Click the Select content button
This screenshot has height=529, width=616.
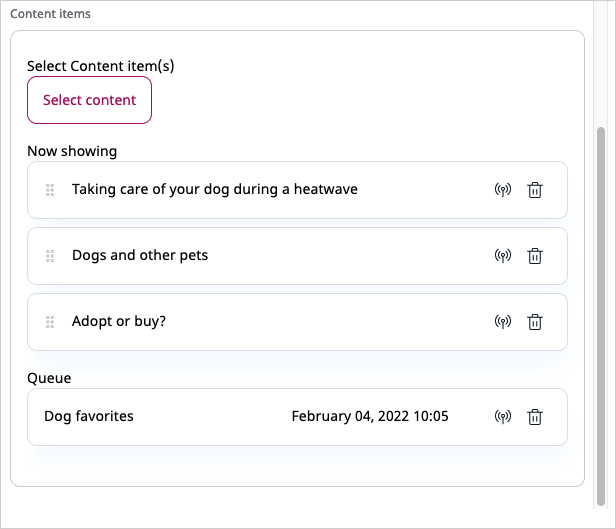(x=89, y=100)
